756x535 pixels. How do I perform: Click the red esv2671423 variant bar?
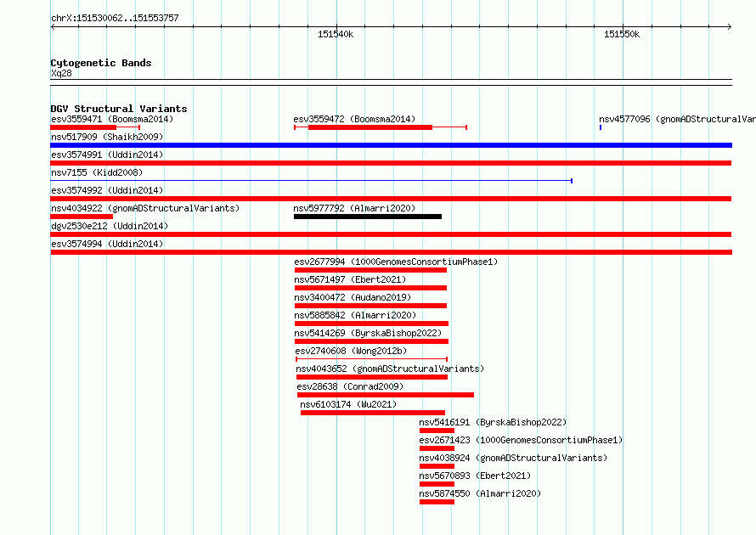(x=437, y=448)
